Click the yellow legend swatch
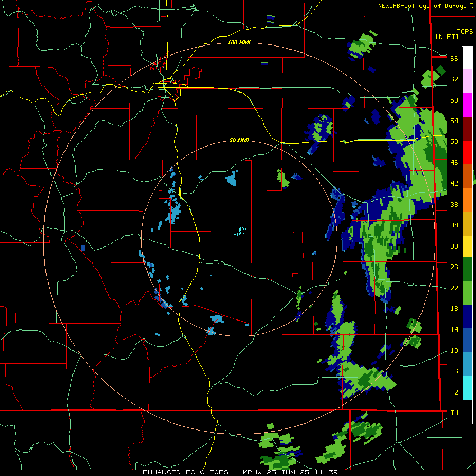476x476 pixels. tap(467, 246)
